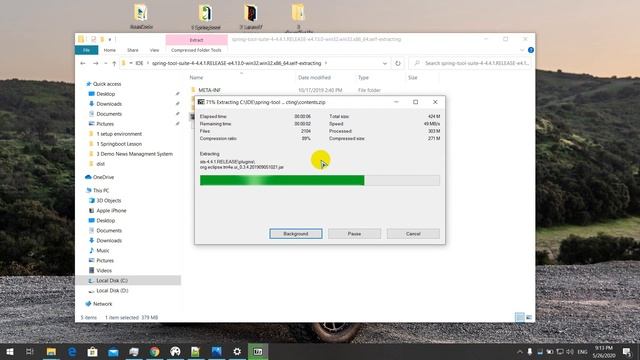This screenshot has height=360, width=640.
Task: Select the Extract contextual tab
Action: (196, 40)
